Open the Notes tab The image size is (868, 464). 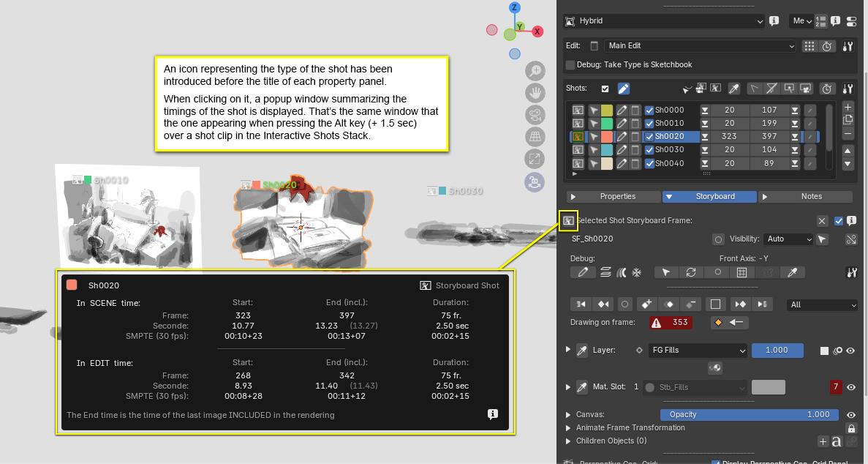(x=805, y=196)
